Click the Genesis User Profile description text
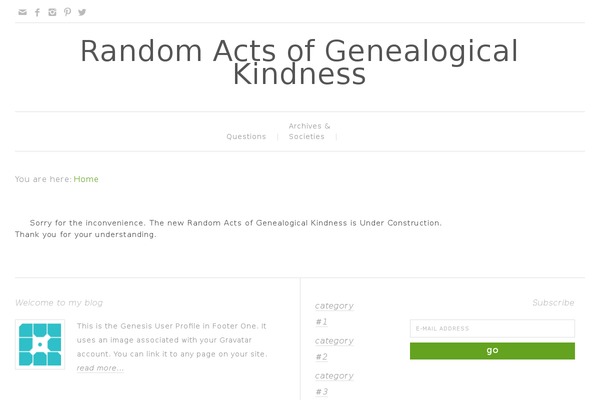Image resolution: width=600 pixels, height=400 pixels. point(172,340)
